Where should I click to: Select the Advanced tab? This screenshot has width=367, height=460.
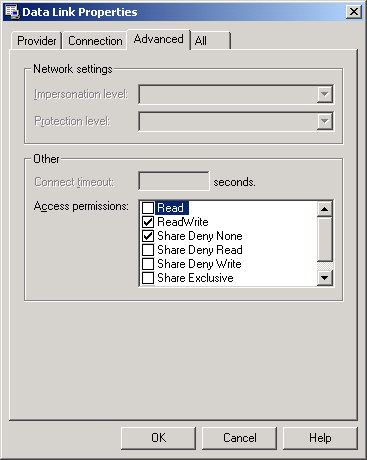coord(159,39)
